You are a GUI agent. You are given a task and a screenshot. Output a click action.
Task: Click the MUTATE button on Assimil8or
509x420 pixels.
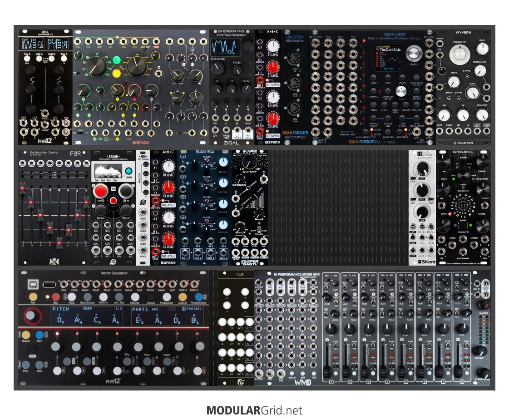(x=406, y=104)
